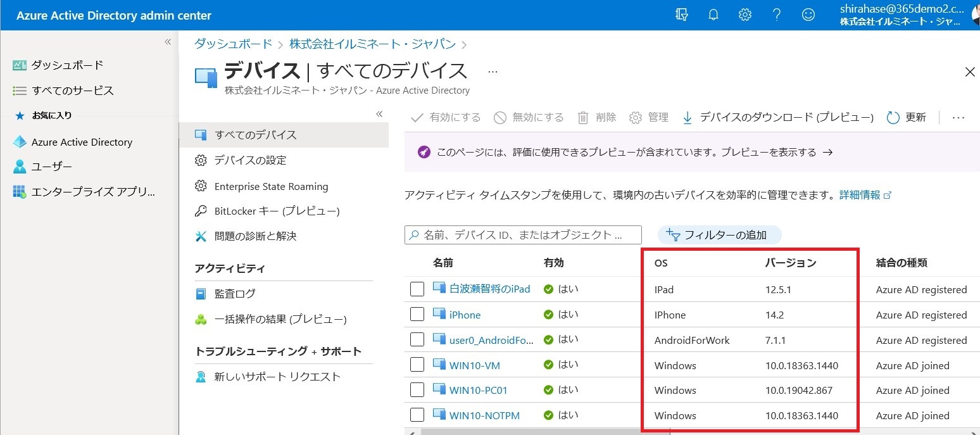Click the All Services list icon
This screenshot has height=435, width=980.
[x=20, y=91]
